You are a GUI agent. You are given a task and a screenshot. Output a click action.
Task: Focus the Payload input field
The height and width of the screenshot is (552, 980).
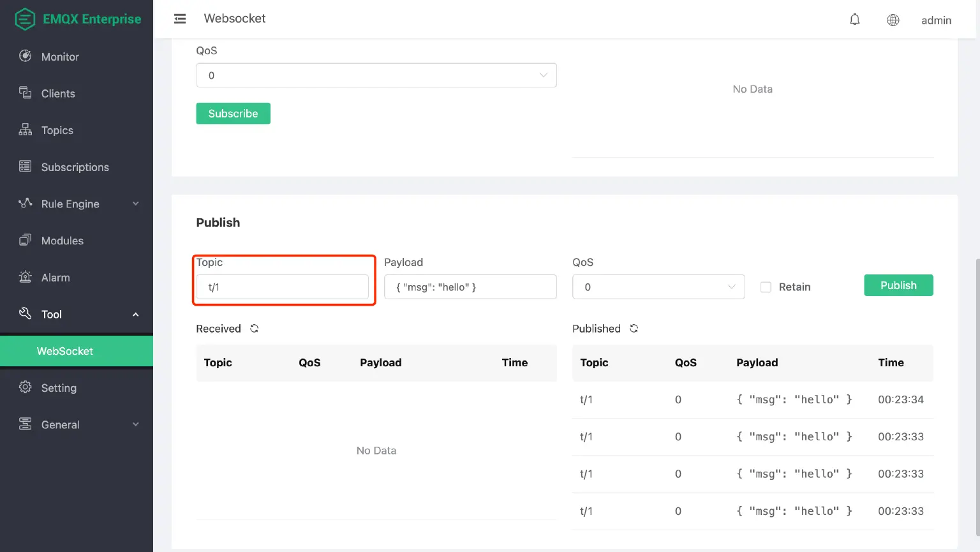pos(470,287)
